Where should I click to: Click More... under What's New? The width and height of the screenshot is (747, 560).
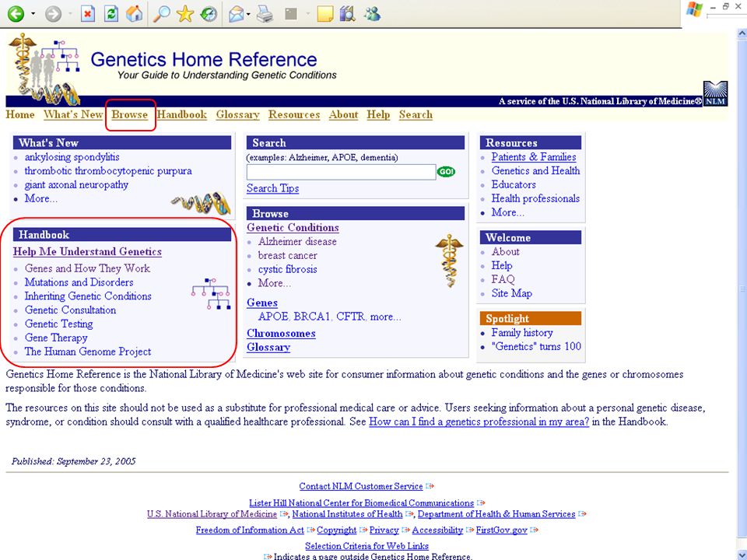[41, 198]
